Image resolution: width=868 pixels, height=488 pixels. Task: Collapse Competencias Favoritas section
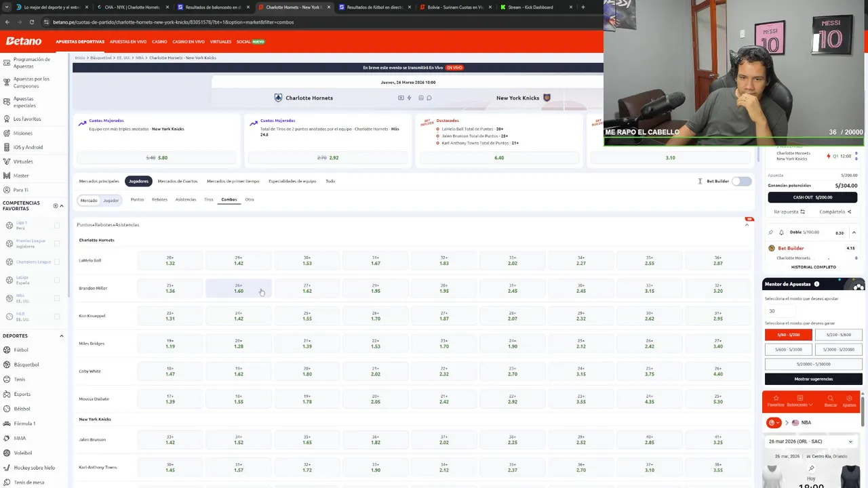coord(62,205)
